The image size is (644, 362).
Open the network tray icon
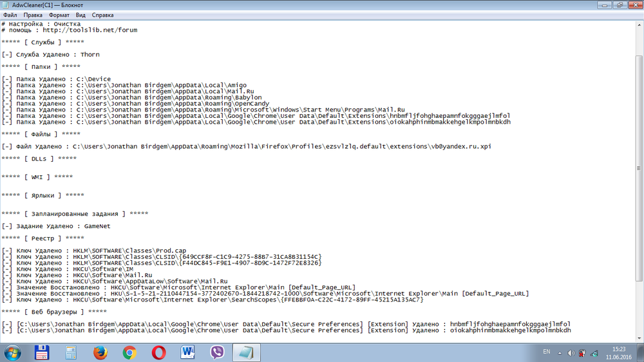(x=594, y=354)
